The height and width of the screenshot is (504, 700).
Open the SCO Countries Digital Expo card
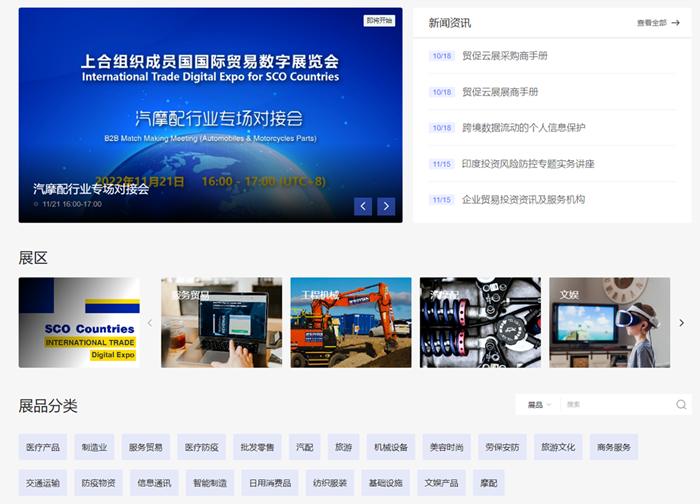tap(79, 323)
